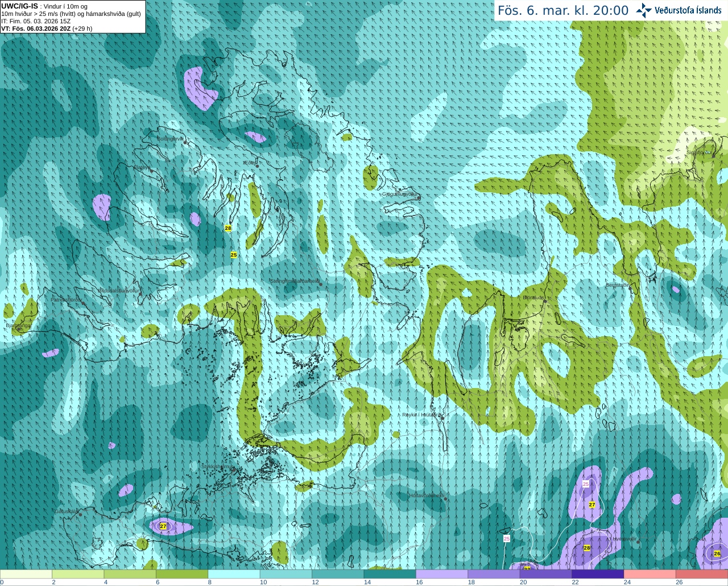Click the scale number 24 under the legend

point(627,583)
